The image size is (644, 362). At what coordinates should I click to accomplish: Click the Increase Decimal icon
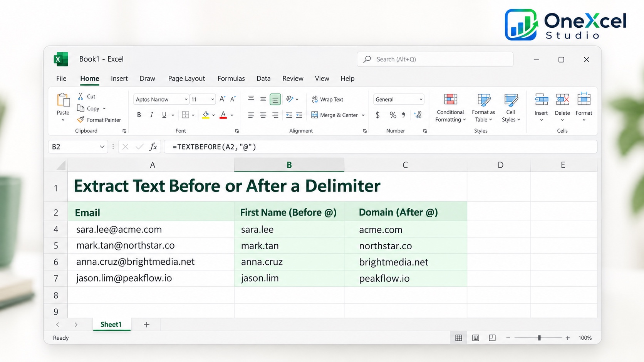coord(418,115)
